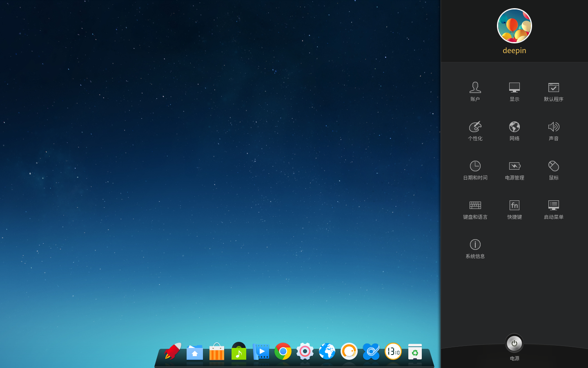Click the deepin username label

click(x=514, y=51)
